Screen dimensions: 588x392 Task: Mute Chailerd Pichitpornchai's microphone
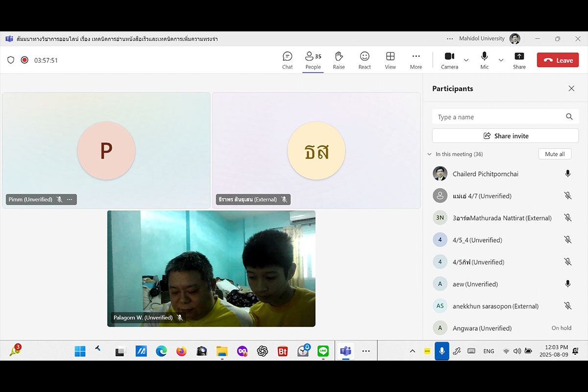click(x=567, y=173)
